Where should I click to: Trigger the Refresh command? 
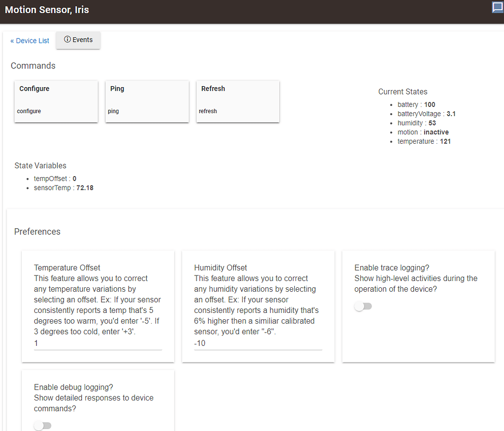coord(238,101)
